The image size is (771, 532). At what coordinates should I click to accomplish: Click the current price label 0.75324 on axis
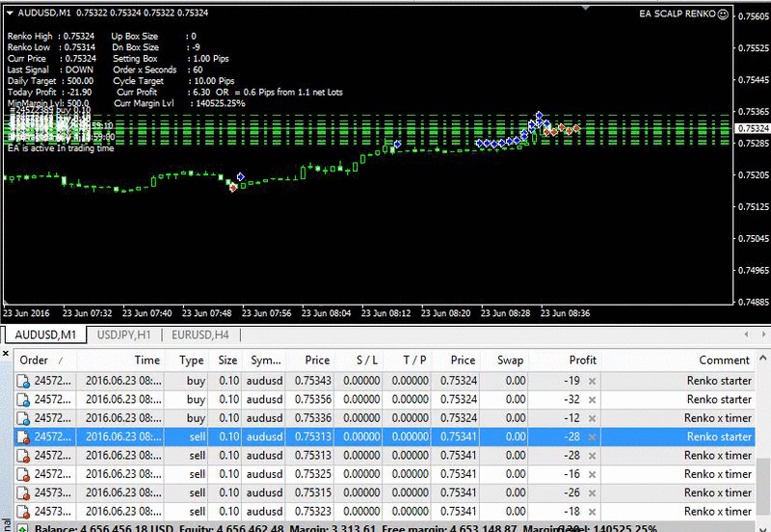click(752, 128)
